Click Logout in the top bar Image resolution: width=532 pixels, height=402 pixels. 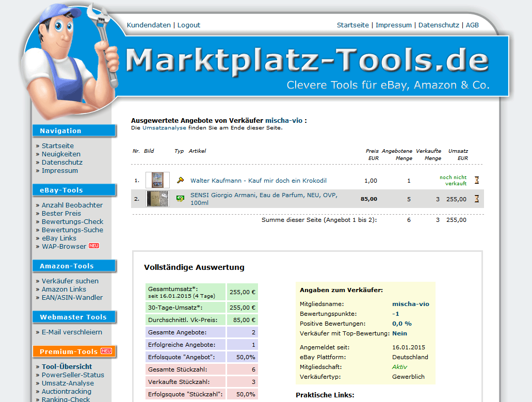click(x=189, y=25)
